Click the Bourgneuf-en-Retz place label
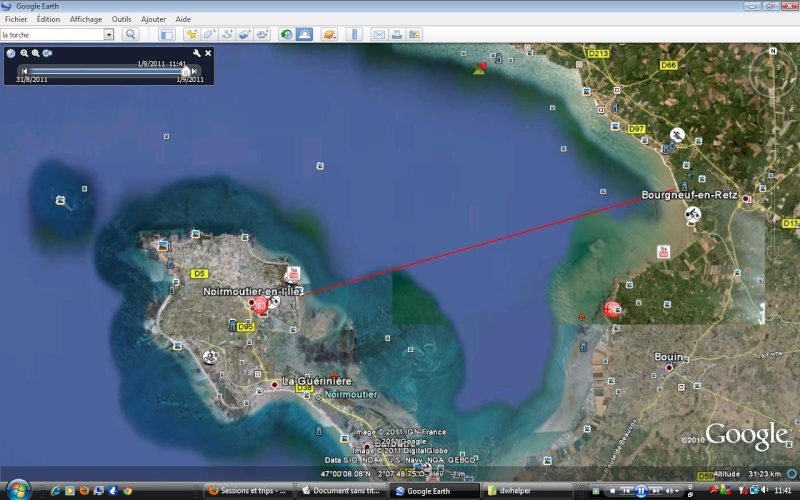The image size is (800, 500). [689, 195]
